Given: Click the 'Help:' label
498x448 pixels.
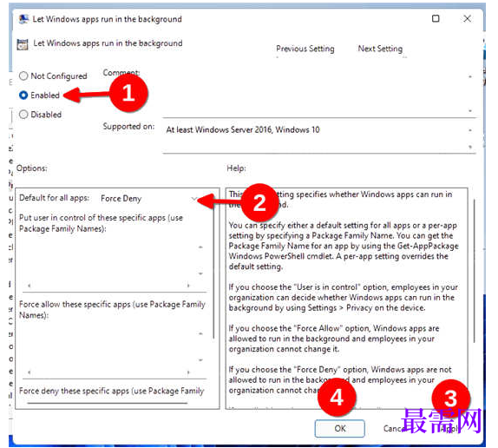Looking at the screenshot, I should (x=236, y=168).
